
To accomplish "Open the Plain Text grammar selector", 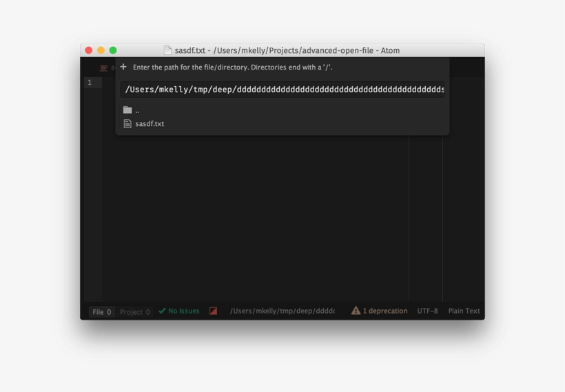I will [464, 311].
